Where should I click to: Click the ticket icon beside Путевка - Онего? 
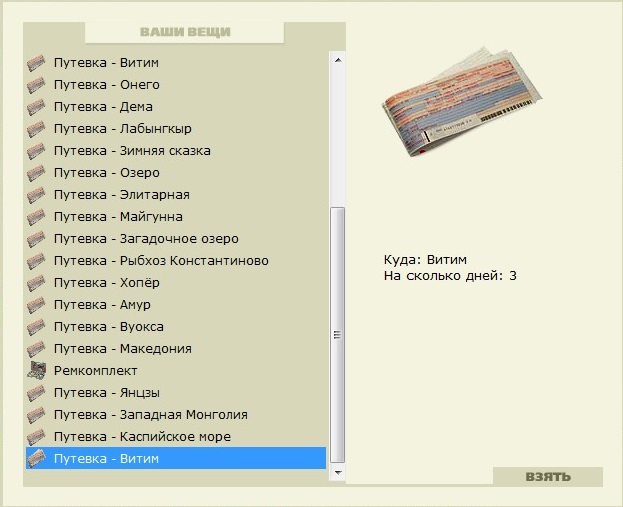[x=36, y=85]
